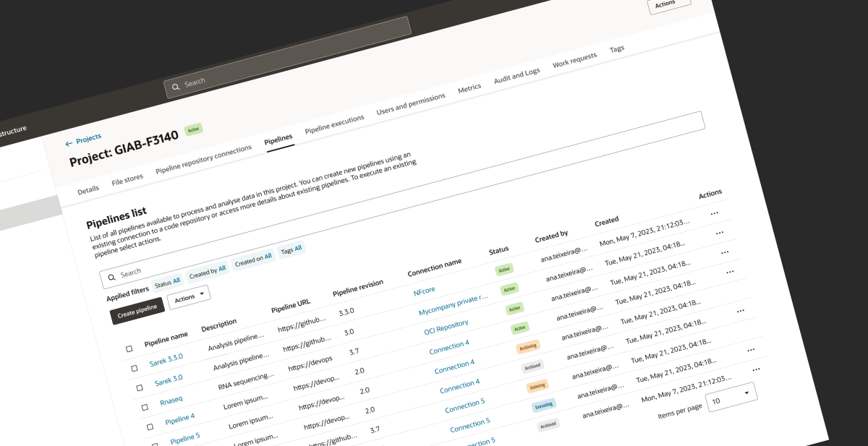
Task: Open the Audit and Logs tab
Action: [x=516, y=77]
